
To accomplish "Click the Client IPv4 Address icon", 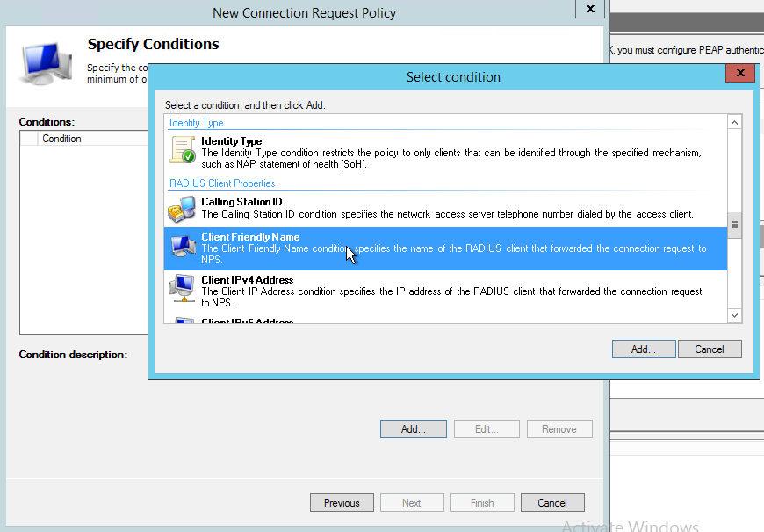I will pyautogui.click(x=183, y=287).
